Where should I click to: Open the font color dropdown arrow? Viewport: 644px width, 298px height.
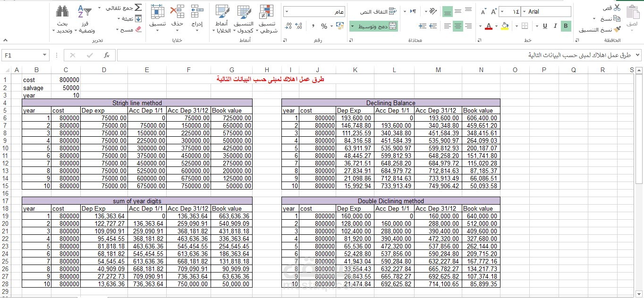coord(481,26)
